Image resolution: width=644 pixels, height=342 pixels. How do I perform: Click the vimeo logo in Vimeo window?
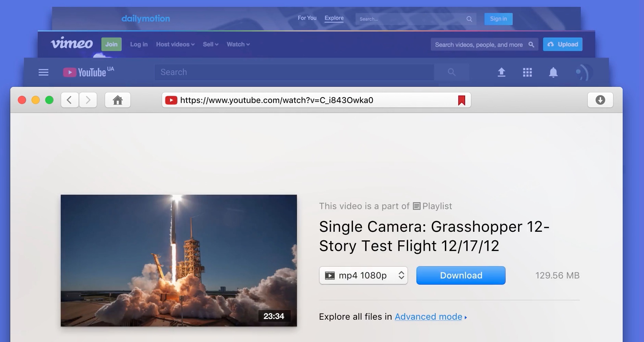point(72,44)
